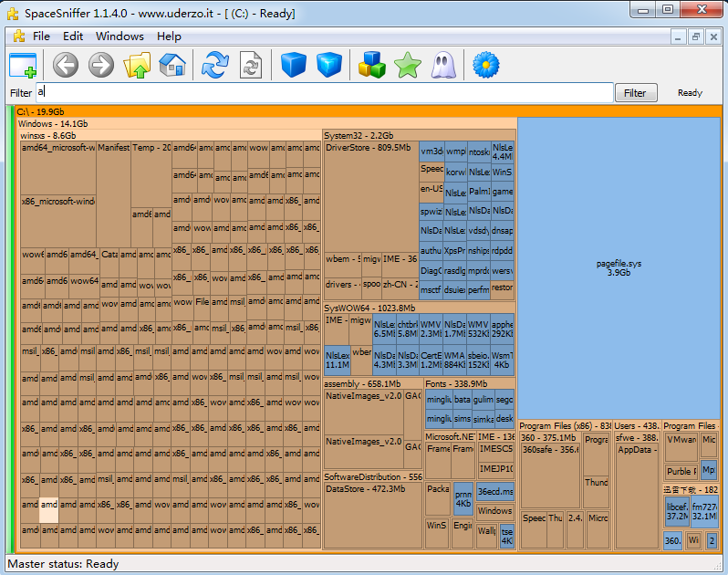Click the gray page rescan icon
728x575 pixels.
250,65
